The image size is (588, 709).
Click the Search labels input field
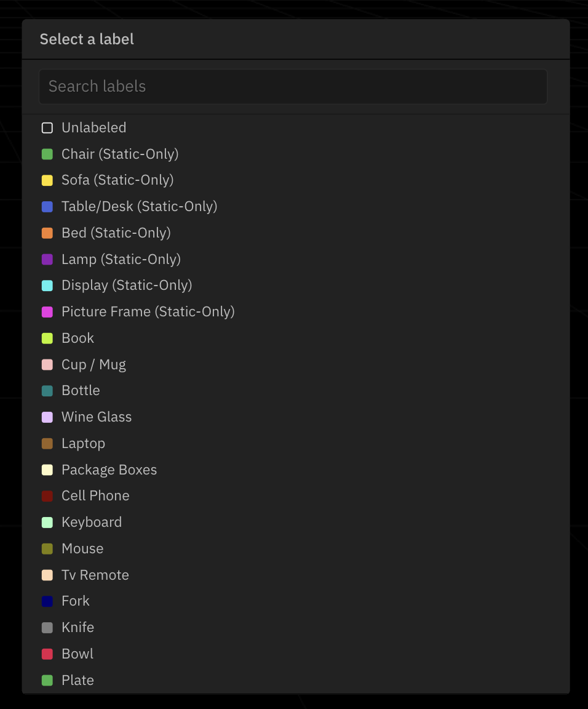293,87
